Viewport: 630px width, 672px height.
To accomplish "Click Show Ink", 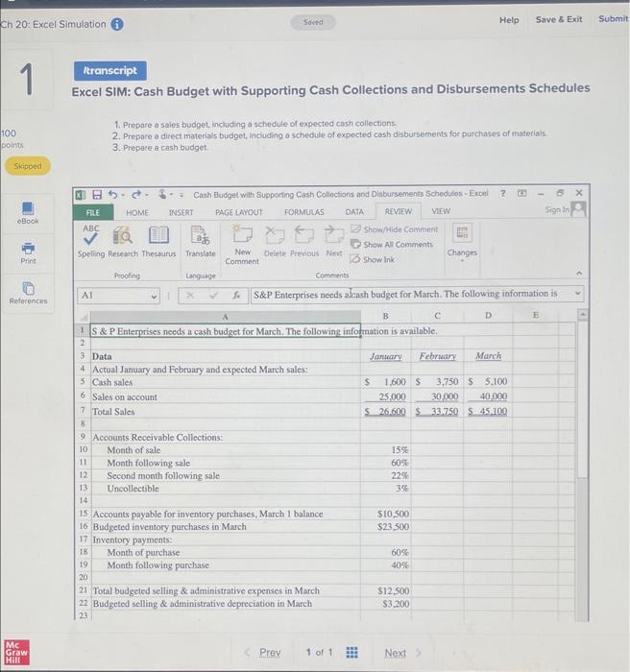I will click(373, 259).
